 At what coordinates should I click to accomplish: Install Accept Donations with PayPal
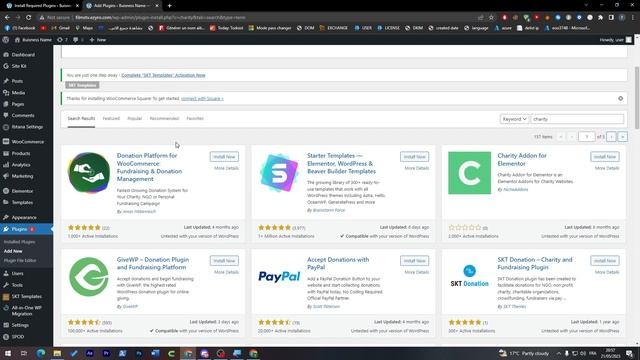tap(414, 260)
